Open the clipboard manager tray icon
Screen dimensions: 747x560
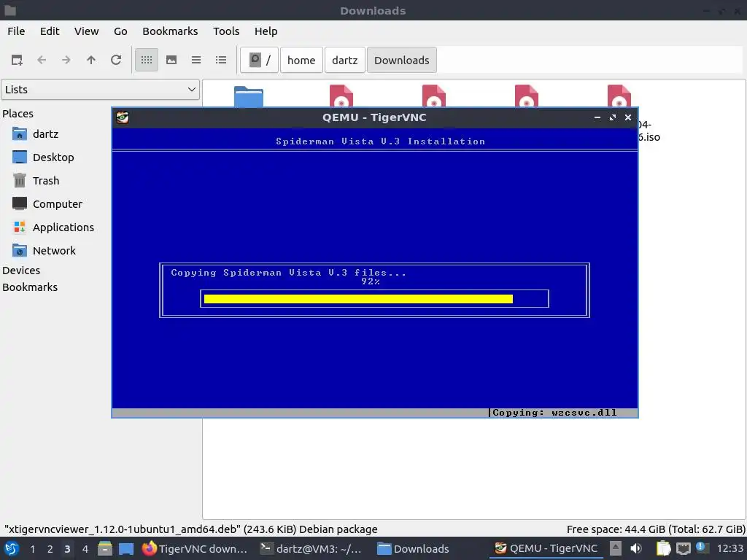tap(663, 549)
